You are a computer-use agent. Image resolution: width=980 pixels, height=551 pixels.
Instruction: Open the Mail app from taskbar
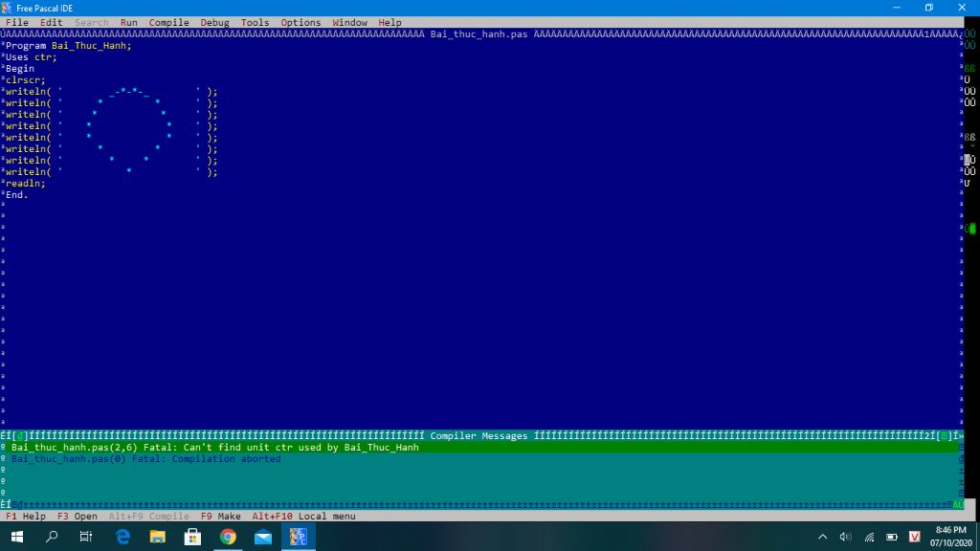tap(263, 537)
